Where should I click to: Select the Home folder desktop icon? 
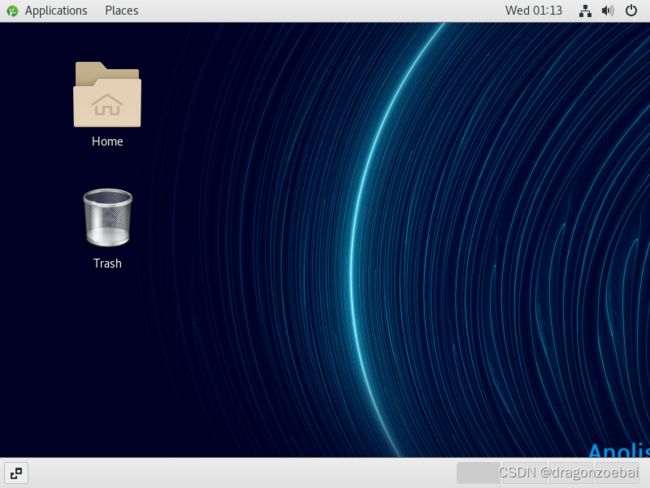[x=107, y=95]
